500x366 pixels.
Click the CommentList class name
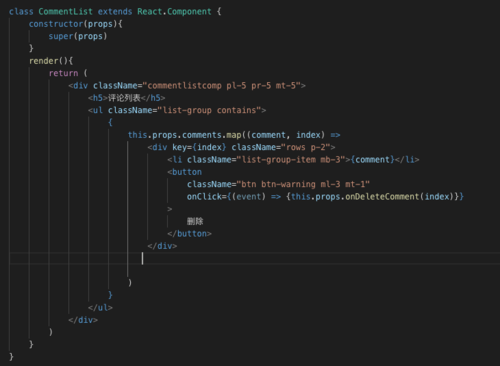65,12
